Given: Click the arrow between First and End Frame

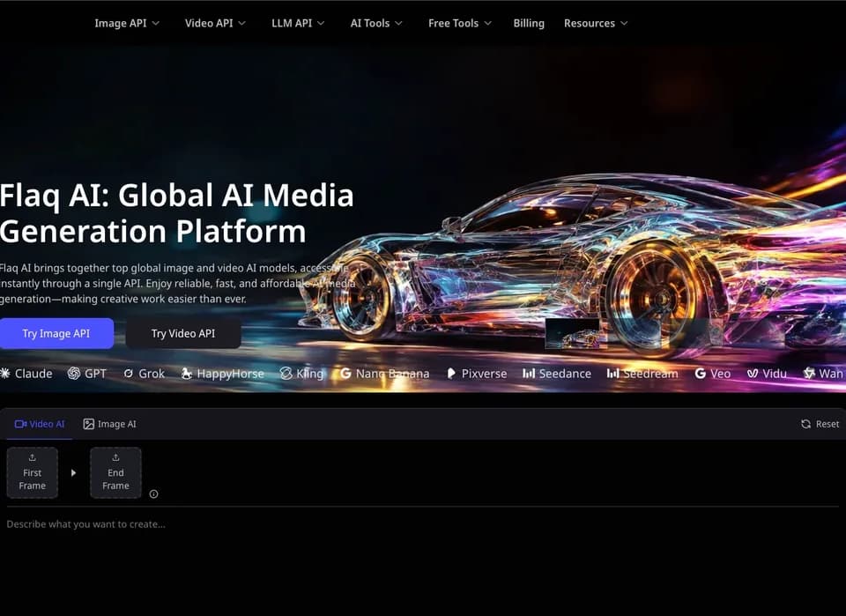Looking at the screenshot, I should (x=74, y=473).
